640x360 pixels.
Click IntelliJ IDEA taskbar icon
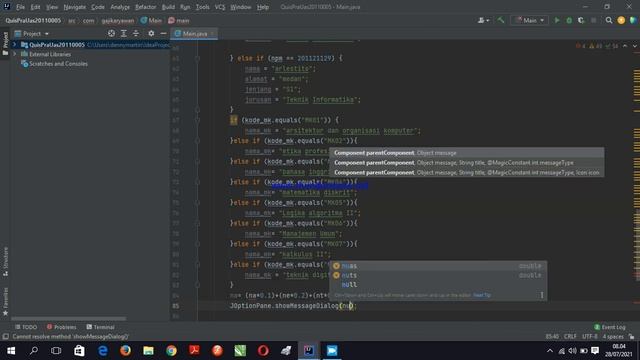tap(309, 351)
